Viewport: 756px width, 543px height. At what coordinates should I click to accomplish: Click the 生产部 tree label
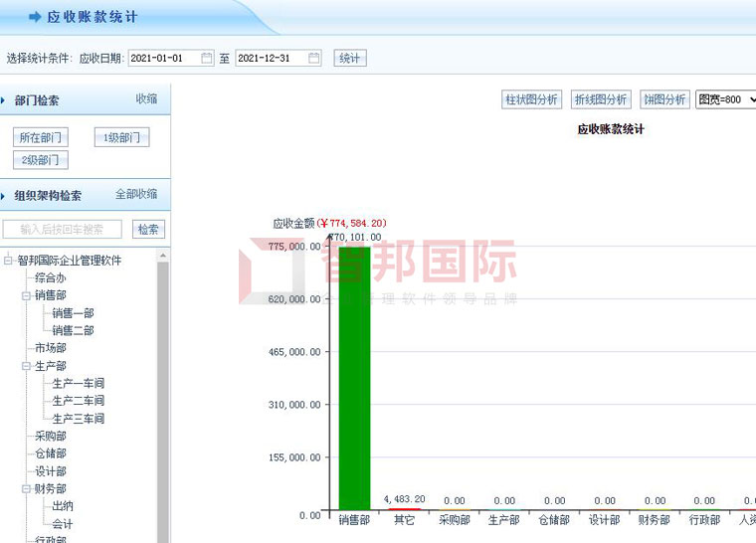(50, 366)
